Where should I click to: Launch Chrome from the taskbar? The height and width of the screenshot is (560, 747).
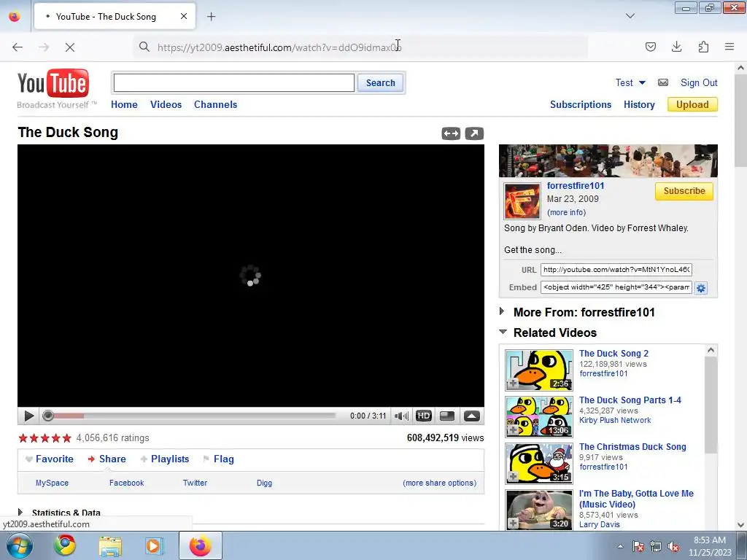pyautogui.click(x=65, y=545)
